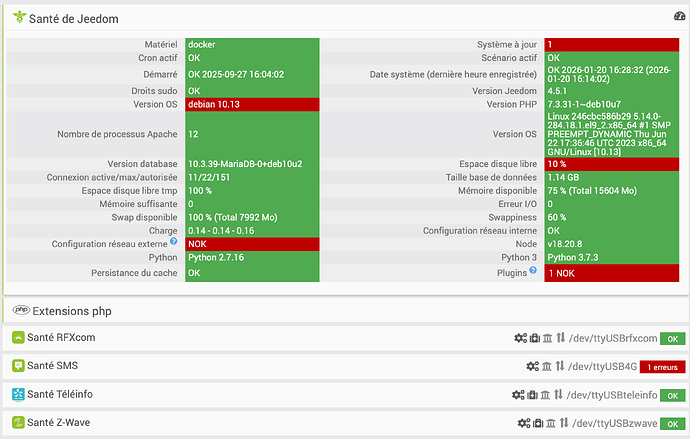Screen dimensions: 690x439
Task: Click up-down arrows icon in Santé SMS row
Action: pyautogui.click(x=559, y=366)
